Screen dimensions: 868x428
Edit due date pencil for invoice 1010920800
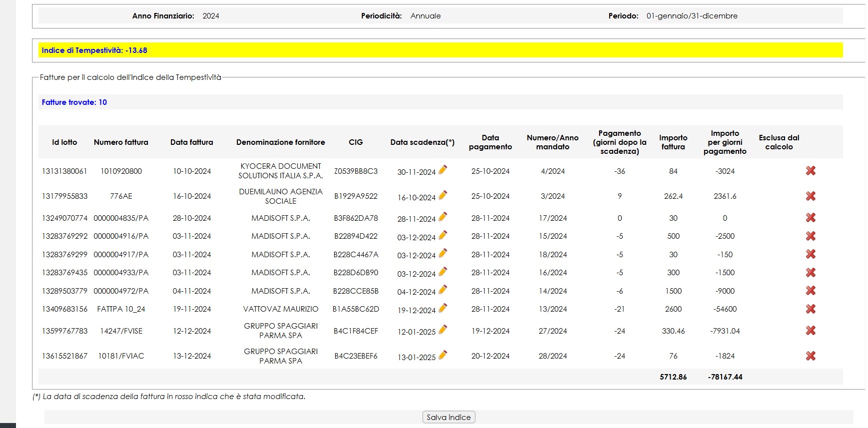443,170
